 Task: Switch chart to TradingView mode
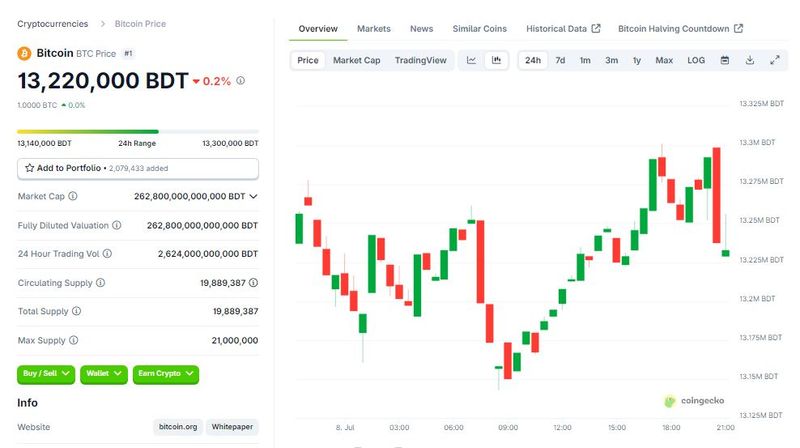tap(421, 61)
